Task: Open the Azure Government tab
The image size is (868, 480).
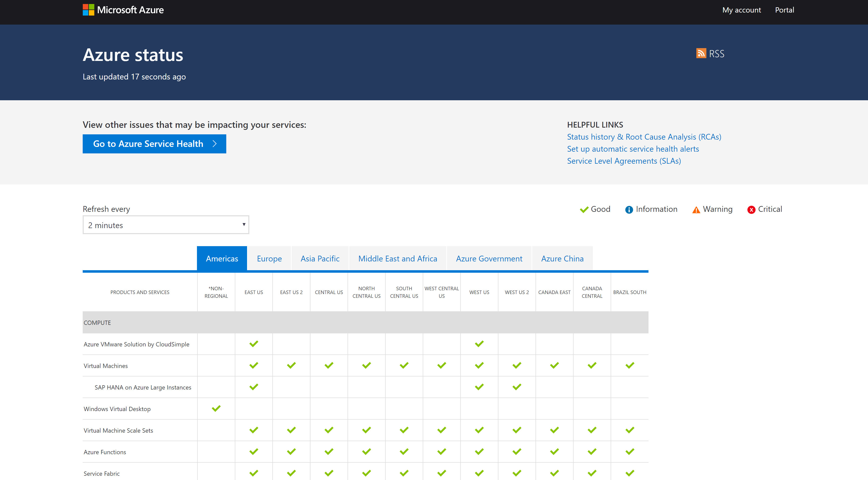Action: coord(489,258)
